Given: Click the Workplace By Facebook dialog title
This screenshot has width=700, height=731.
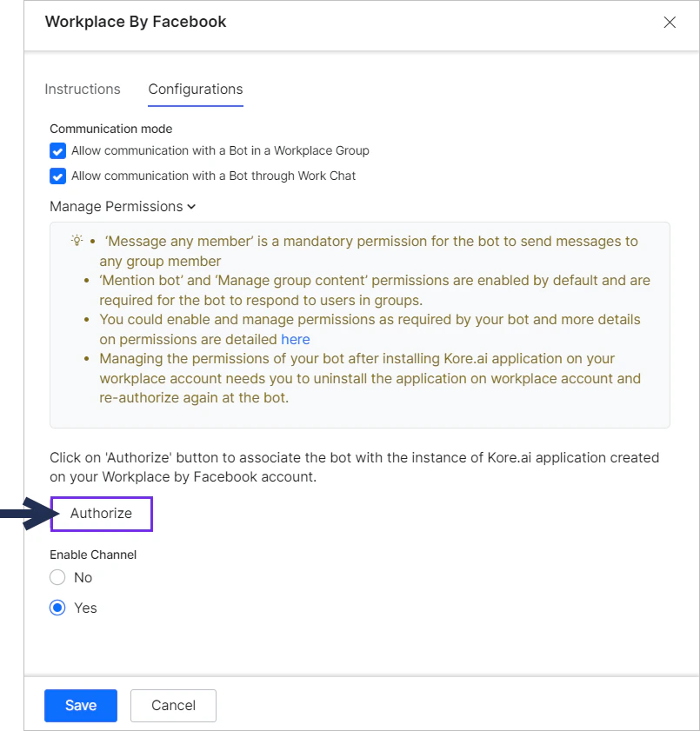Looking at the screenshot, I should pos(136,22).
